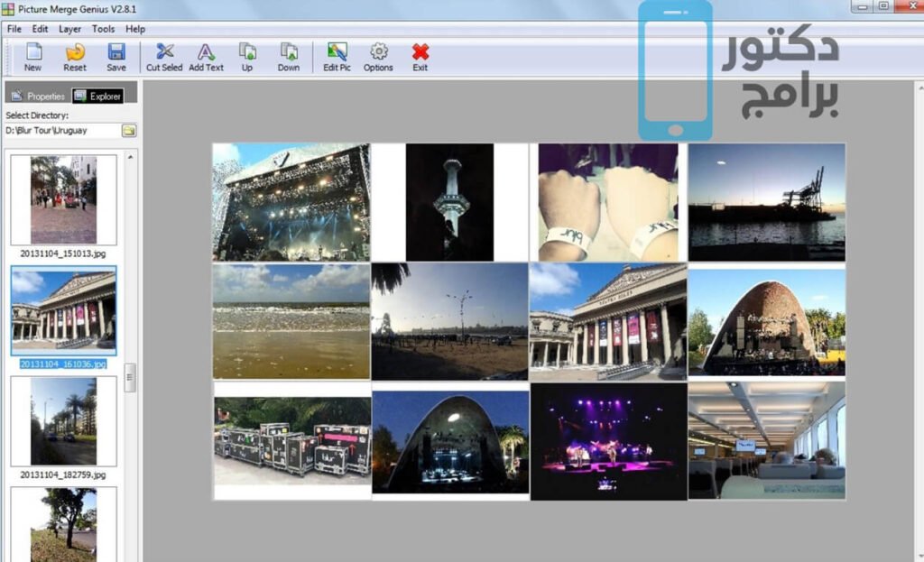Switch to the Properties tab
This screenshot has width=924, height=562.
coord(38,96)
